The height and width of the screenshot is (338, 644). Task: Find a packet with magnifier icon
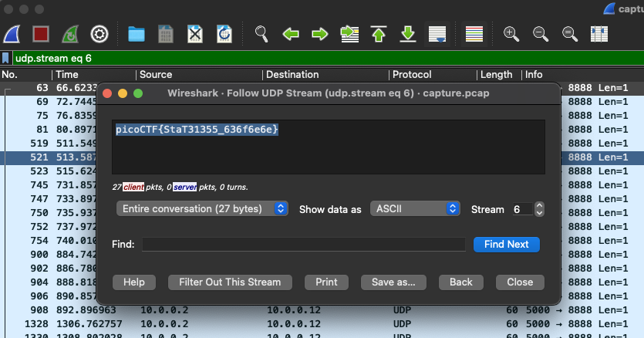point(261,34)
